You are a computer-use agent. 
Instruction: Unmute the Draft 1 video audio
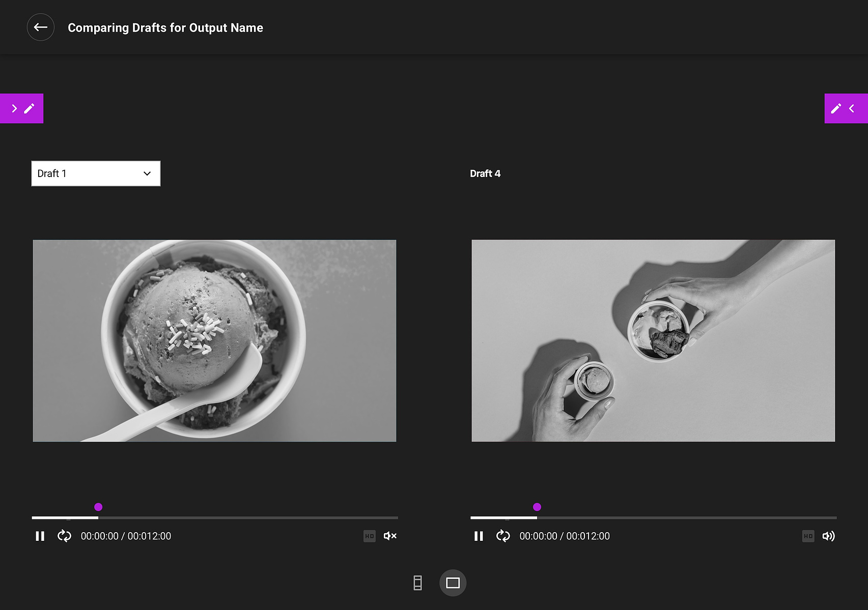coord(390,536)
